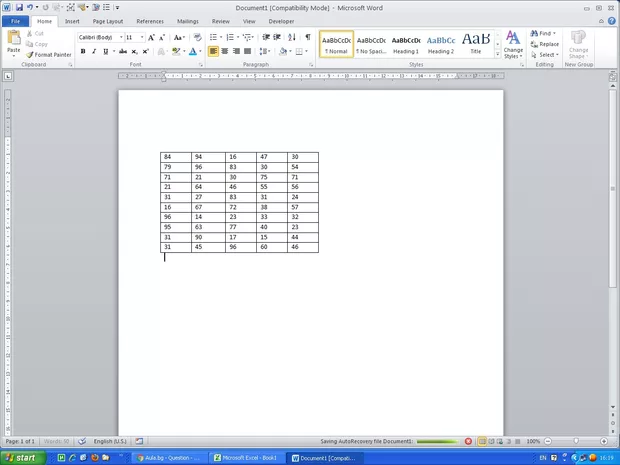Click Undo in Quick Access Toolbar
Image resolution: width=620 pixels, height=465 pixels.
(x=30, y=7)
